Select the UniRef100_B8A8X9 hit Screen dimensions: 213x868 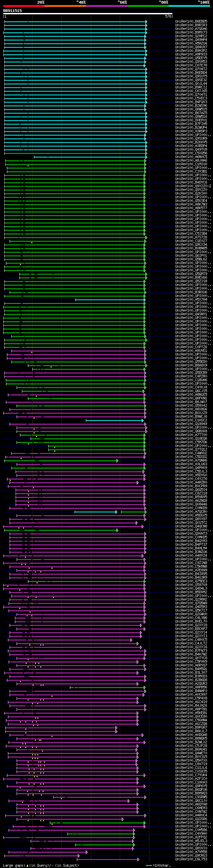click(x=191, y=365)
